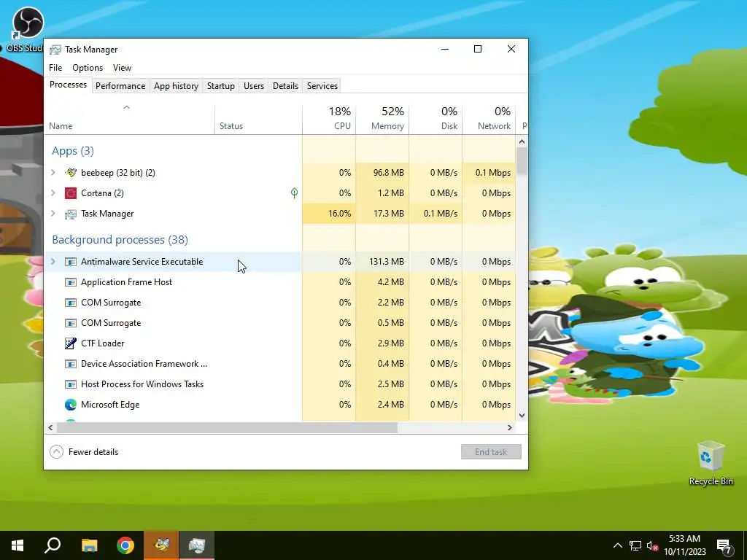Switch to beebeep taskbar button
This screenshot has width=747, height=560.
tap(161, 545)
